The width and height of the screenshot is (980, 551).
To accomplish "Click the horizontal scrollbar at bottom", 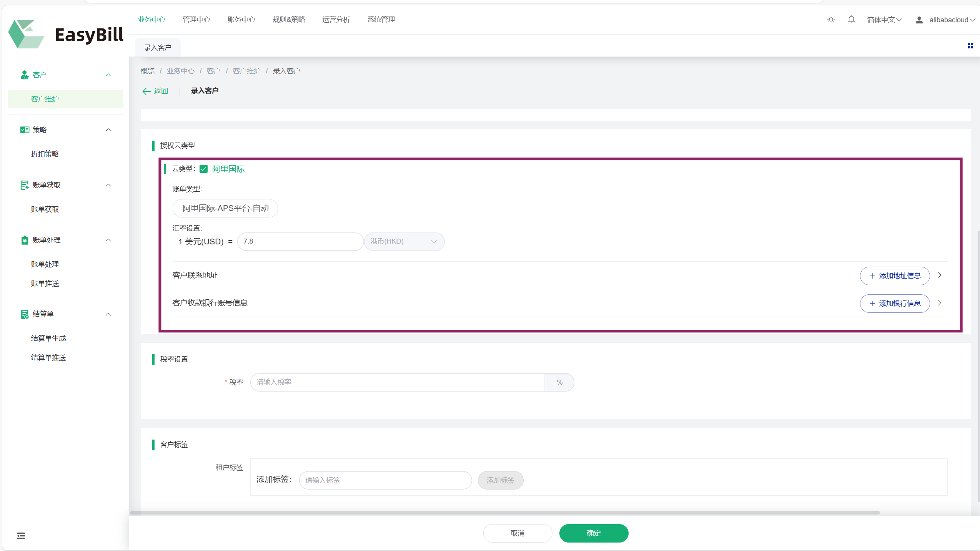I will [x=504, y=513].
